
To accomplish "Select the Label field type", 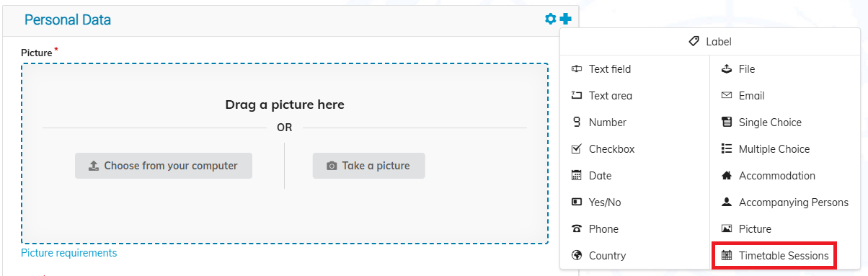I will click(709, 42).
